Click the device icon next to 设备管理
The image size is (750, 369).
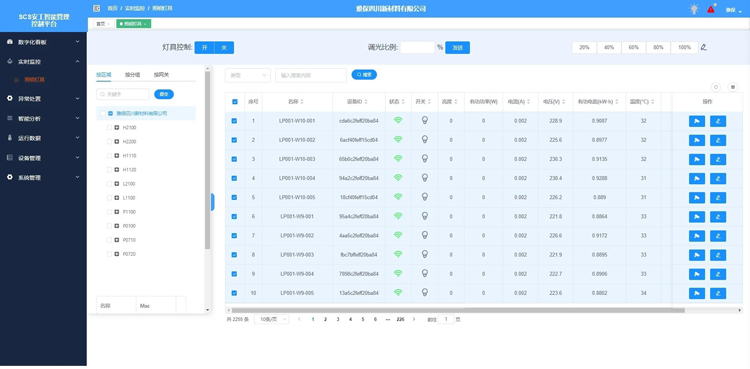tap(10, 157)
